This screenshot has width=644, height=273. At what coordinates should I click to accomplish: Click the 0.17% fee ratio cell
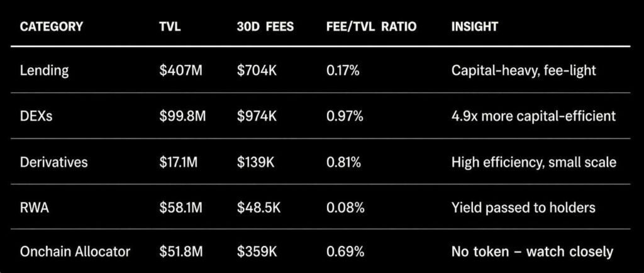click(343, 70)
